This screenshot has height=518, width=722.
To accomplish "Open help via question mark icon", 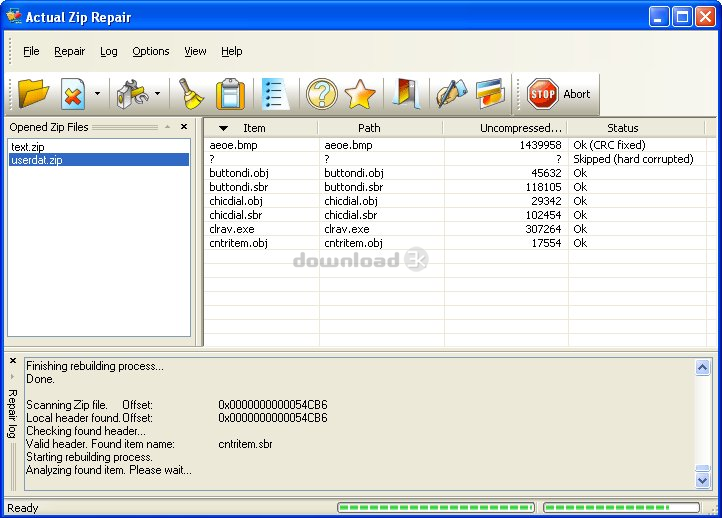I will (x=321, y=94).
